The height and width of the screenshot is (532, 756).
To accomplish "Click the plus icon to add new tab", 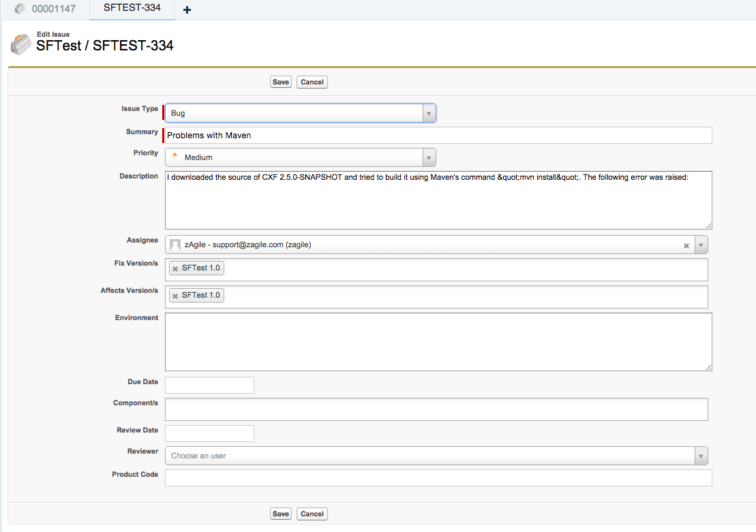I will [187, 10].
